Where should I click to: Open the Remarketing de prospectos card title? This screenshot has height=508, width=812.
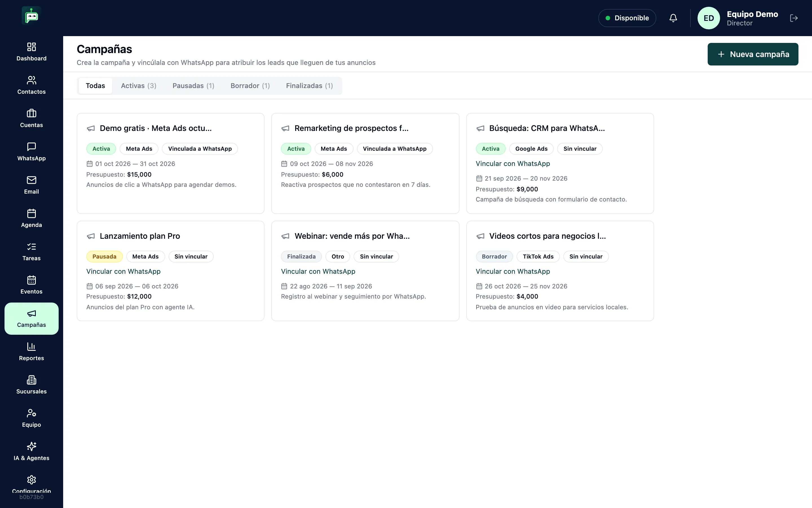[x=351, y=128]
